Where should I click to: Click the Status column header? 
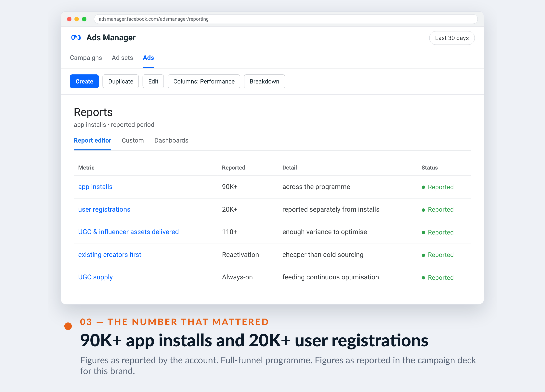(x=429, y=168)
